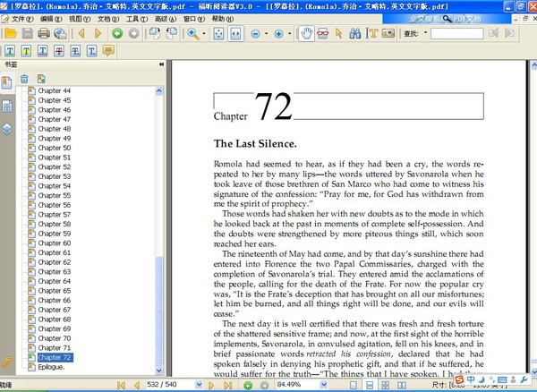Open the 编辑 menu

point(51,19)
